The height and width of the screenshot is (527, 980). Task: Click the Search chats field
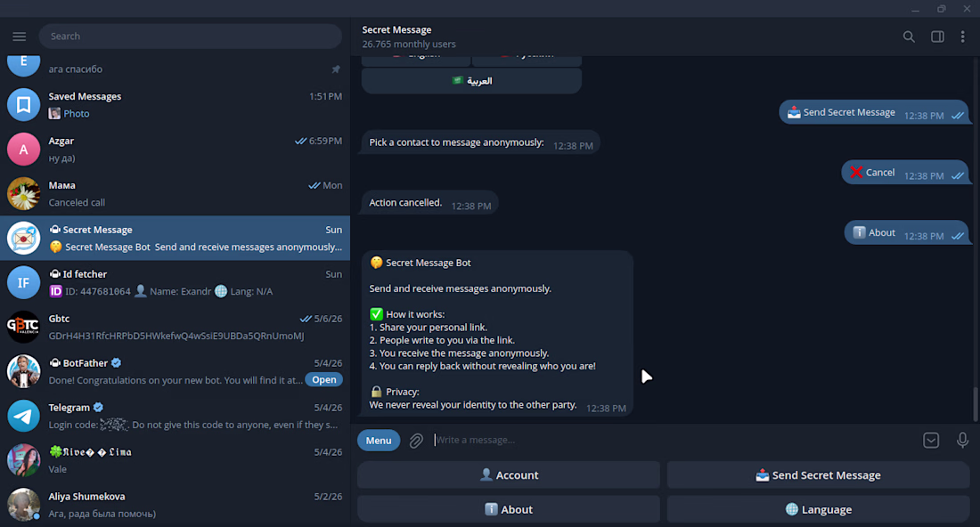click(x=190, y=36)
